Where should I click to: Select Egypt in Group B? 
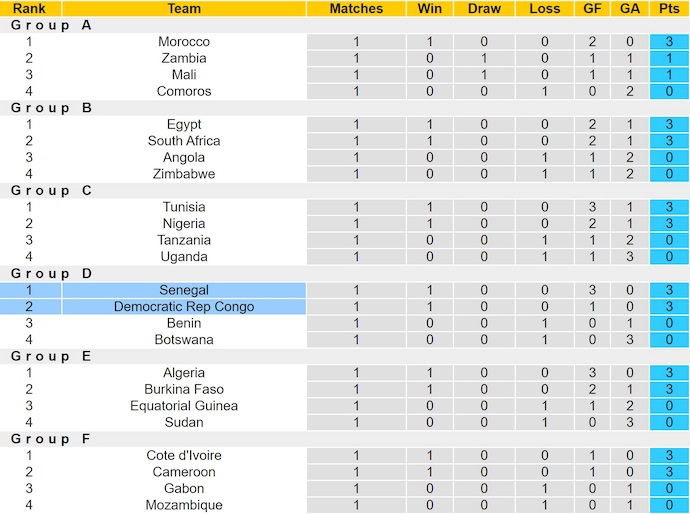tap(184, 124)
